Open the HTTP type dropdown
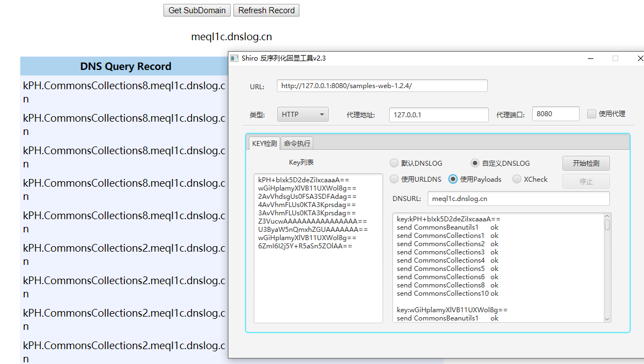 (303, 114)
